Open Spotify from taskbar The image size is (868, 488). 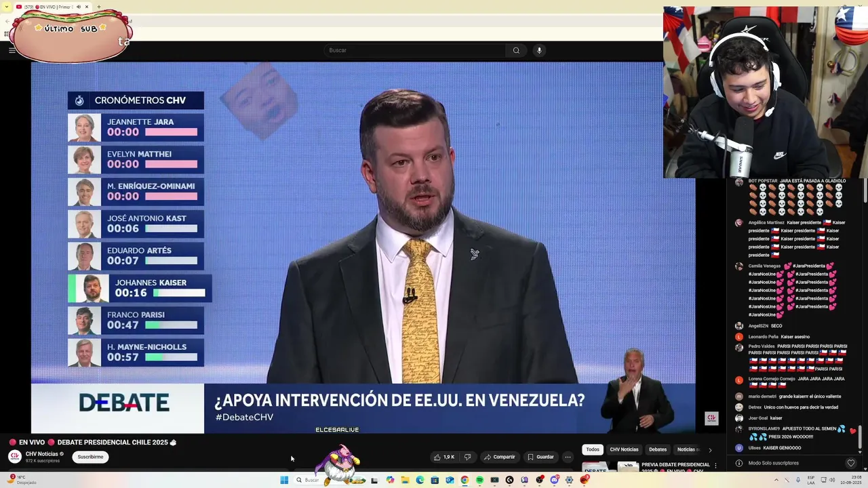(x=479, y=480)
